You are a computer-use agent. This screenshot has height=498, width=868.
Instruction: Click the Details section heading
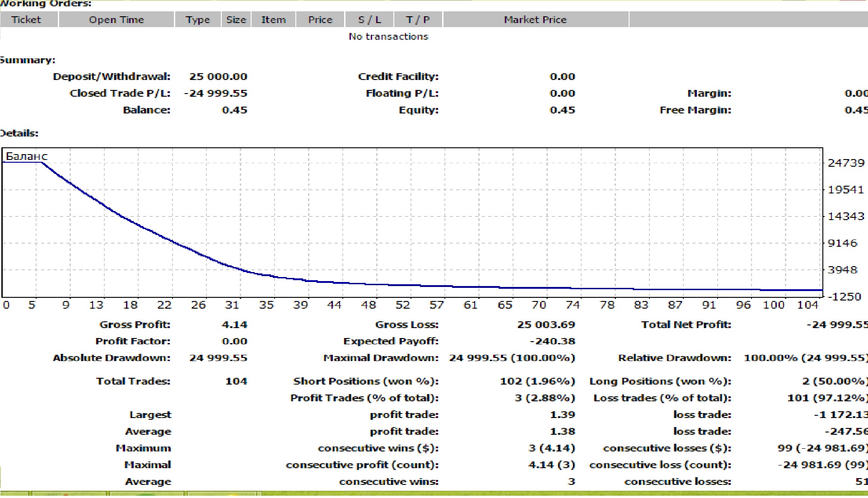tap(19, 133)
